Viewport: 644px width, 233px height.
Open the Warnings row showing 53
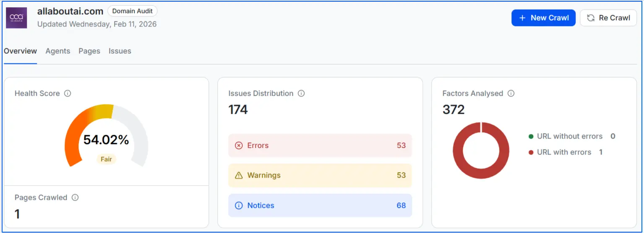320,175
